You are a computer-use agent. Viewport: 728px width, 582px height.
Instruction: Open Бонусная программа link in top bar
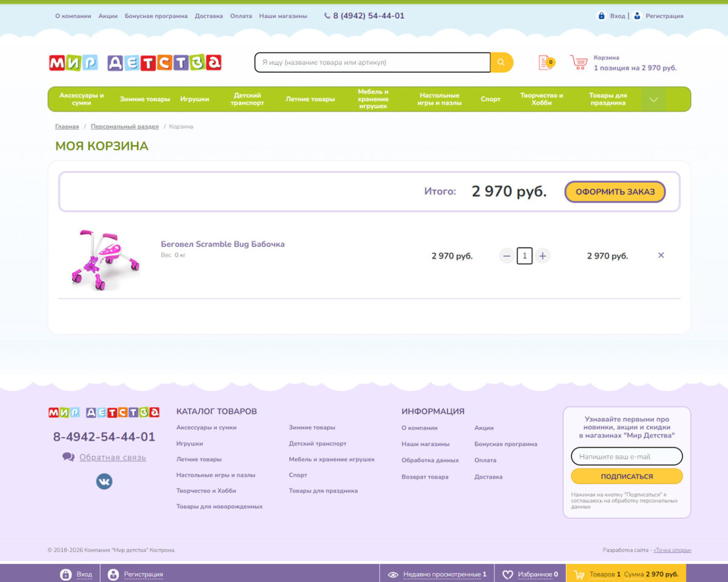(x=156, y=16)
